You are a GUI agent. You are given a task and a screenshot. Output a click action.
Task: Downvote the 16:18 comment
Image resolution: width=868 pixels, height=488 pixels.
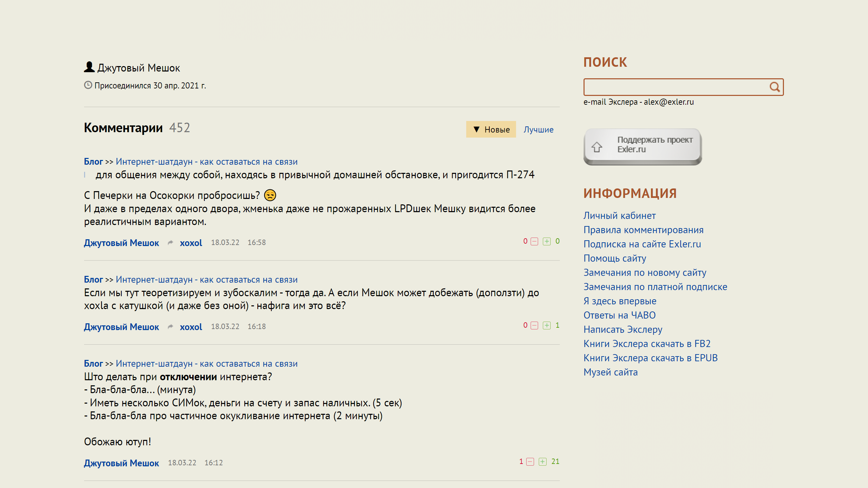(x=534, y=326)
